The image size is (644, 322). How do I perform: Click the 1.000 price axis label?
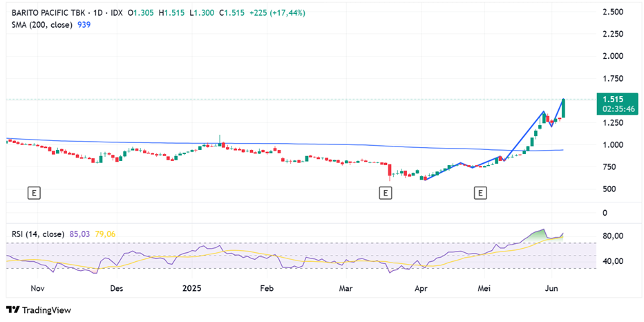[613, 145]
